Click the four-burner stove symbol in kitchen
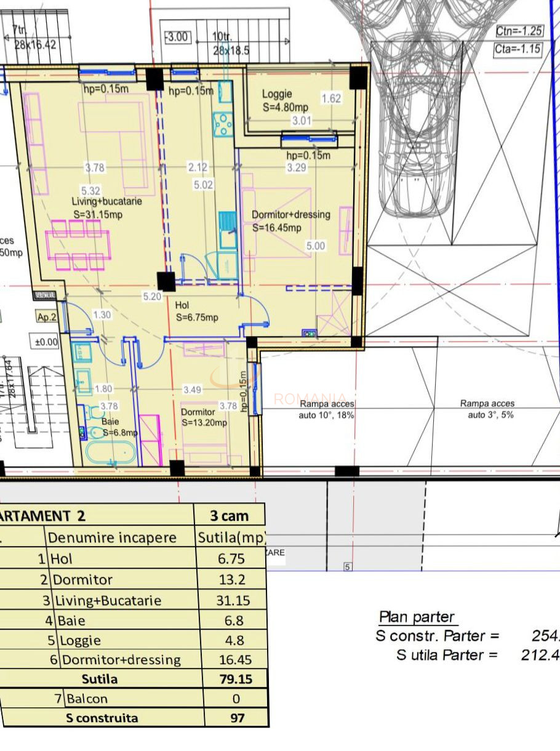The image size is (560, 751). pyautogui.click(x=223, y=125)
